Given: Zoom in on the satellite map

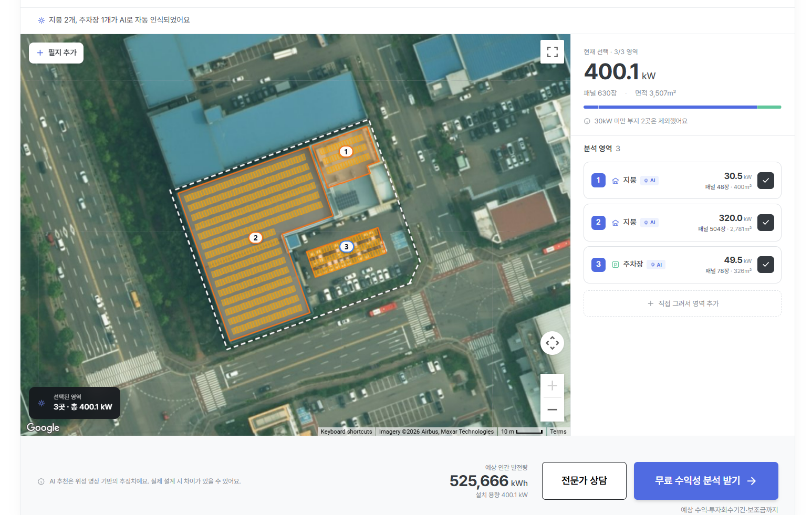Looking at the screenshot, I should tap(552, 386).
